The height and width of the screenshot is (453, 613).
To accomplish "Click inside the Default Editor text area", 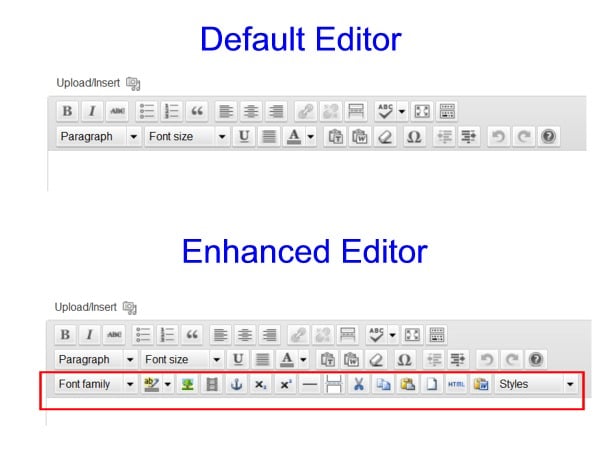I will 317,171.
